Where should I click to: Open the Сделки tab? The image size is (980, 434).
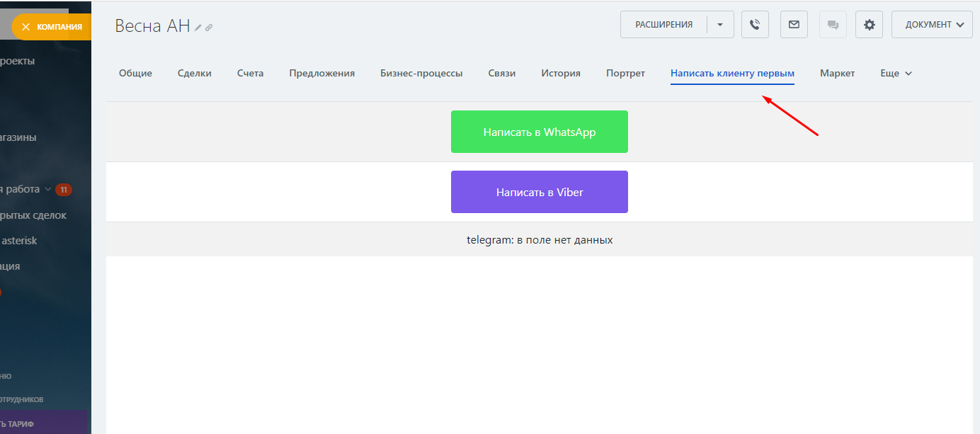point(195,73)
